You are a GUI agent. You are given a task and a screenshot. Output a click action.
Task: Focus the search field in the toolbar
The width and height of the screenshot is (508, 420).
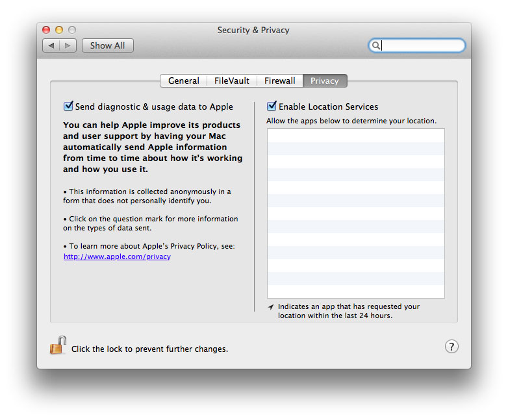pos(417,45)
